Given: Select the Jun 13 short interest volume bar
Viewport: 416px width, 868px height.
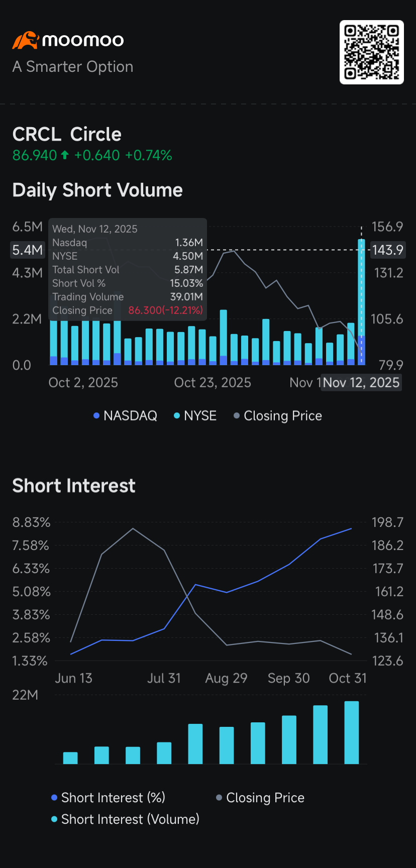Looking at the screenshot, I should click(x=70, y=758).
